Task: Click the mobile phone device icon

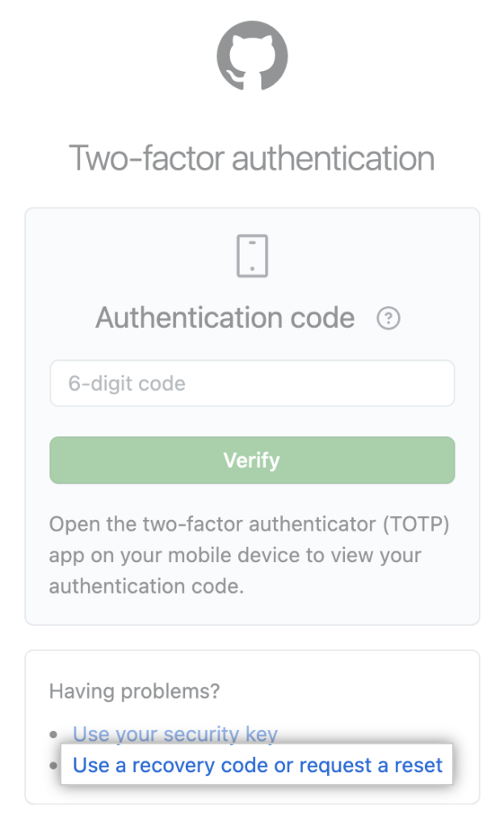Action: point(252,256)
